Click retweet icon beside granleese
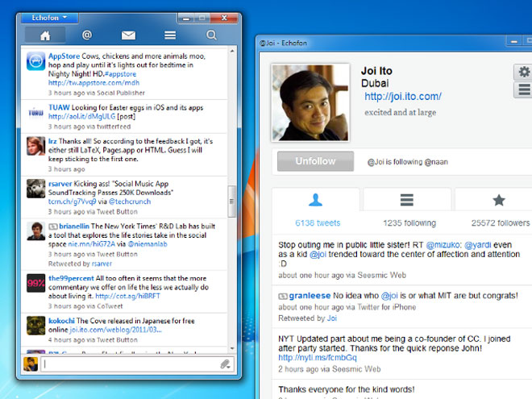Image resolution: width=532 pixels, height=399 pixels. pos(283,296)
